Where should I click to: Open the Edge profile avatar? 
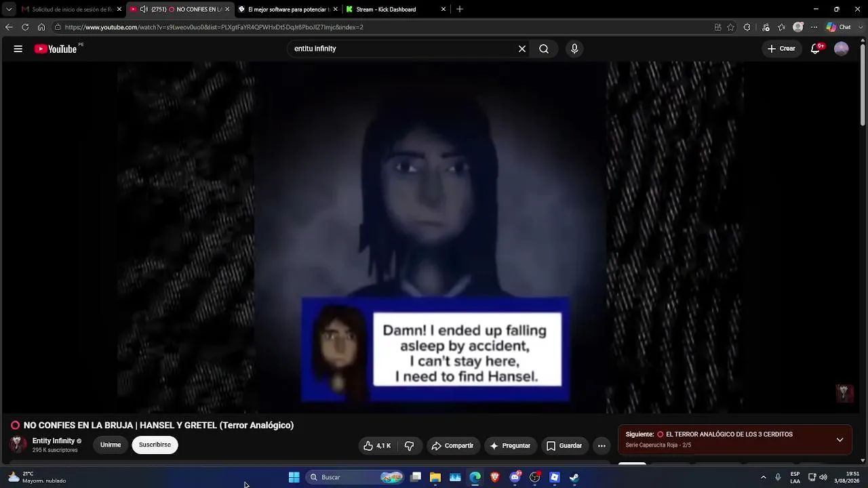[798, 27]
